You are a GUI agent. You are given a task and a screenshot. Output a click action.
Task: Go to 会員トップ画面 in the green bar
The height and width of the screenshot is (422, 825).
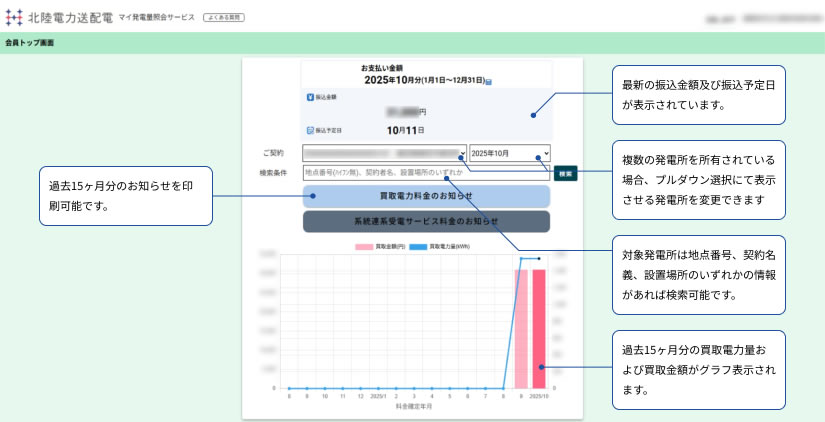tap(30, 43)
